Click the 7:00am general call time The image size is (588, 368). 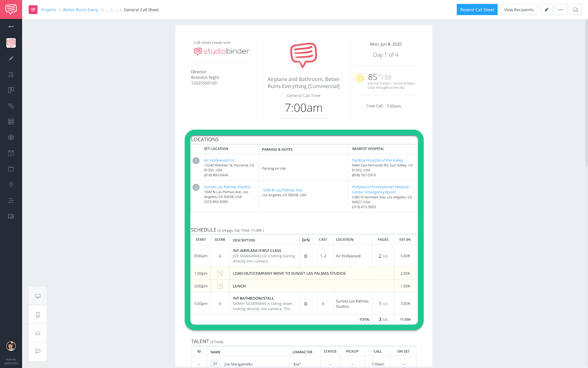[304, 108]
